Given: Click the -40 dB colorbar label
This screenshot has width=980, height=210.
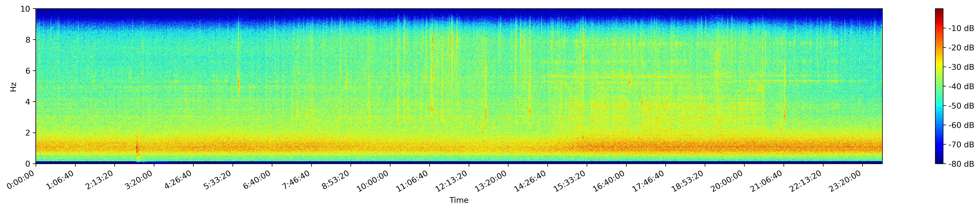Looking at the screenshot, I should [x=961, y=86].
